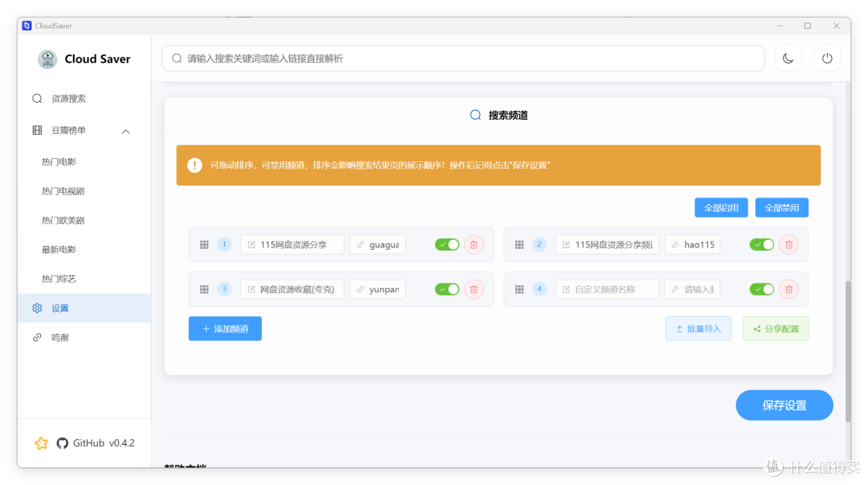The width and height of the screenshot is (868, 485).
Task: Click the star icon next to GitHub
Action: tap(41, 442)
